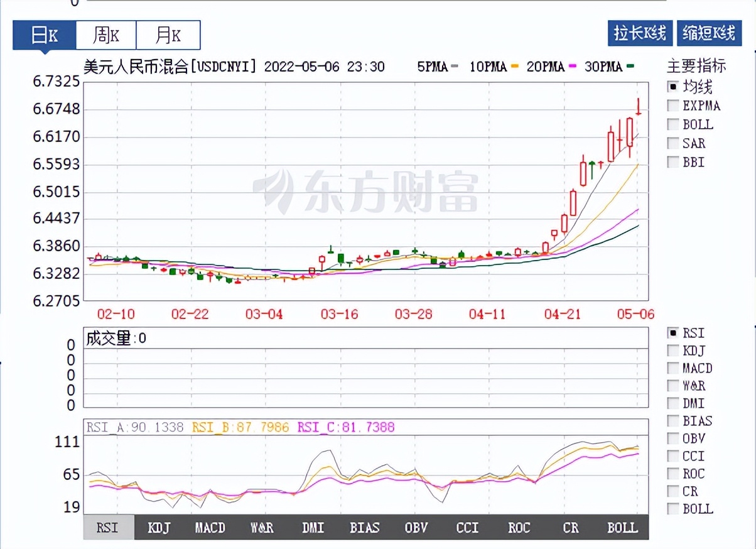
Task: Enable the BOLL main indicator checkbox
Action: [672, 124]
